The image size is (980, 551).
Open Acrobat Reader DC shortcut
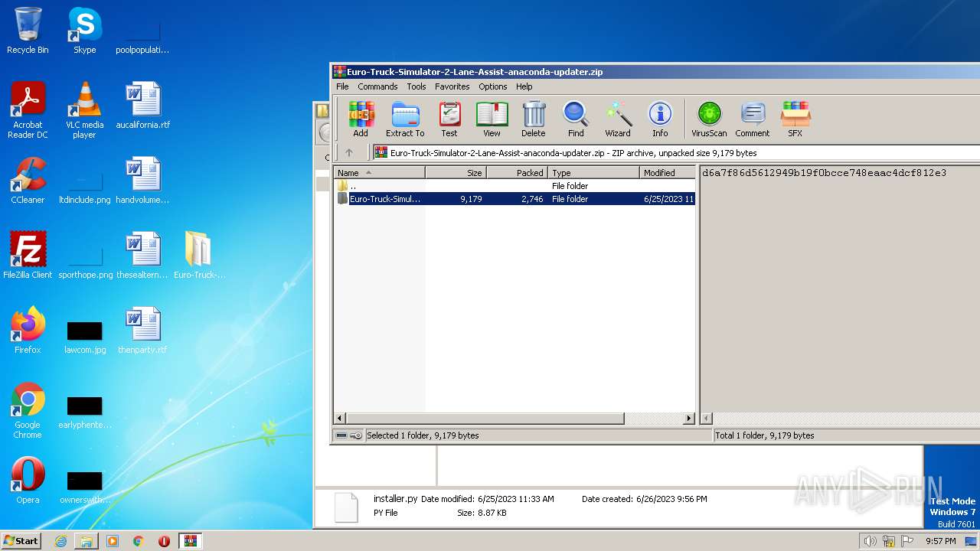click(x=28, y=110)
